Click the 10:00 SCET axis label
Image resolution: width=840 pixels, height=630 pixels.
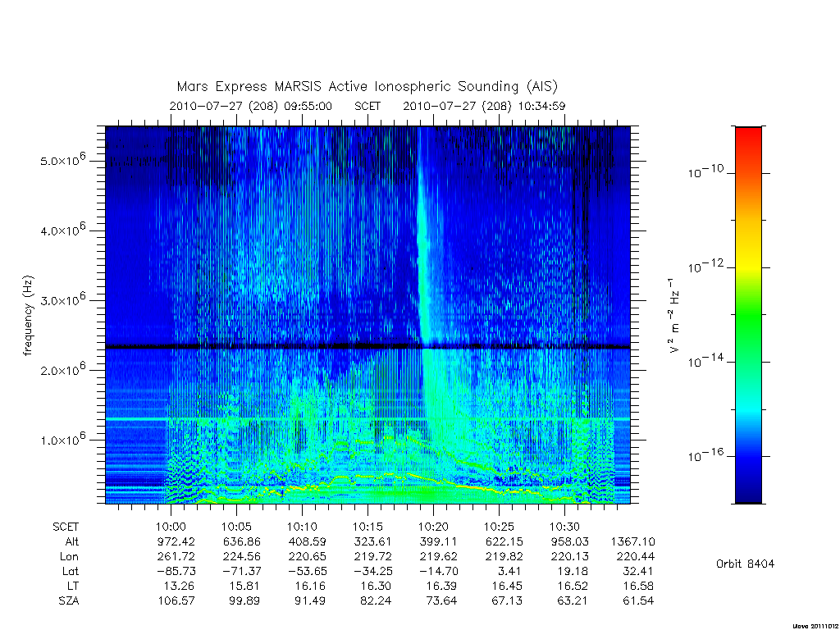(171, 527)
